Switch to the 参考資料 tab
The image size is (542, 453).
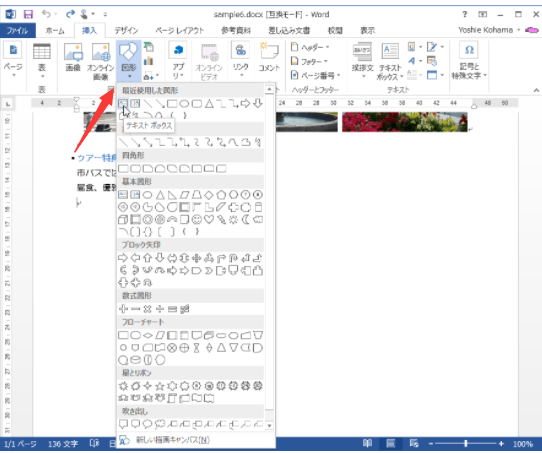(x=236, y=30)
